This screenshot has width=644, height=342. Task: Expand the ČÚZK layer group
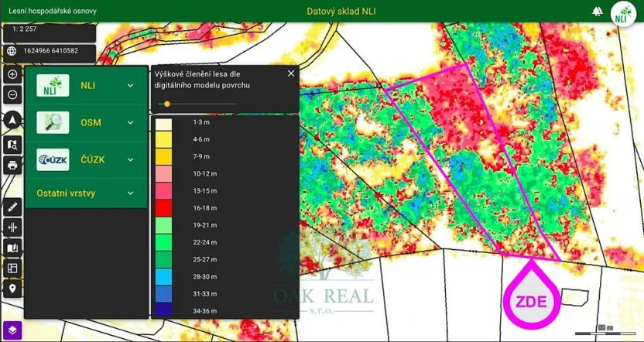tap(130, 160)
